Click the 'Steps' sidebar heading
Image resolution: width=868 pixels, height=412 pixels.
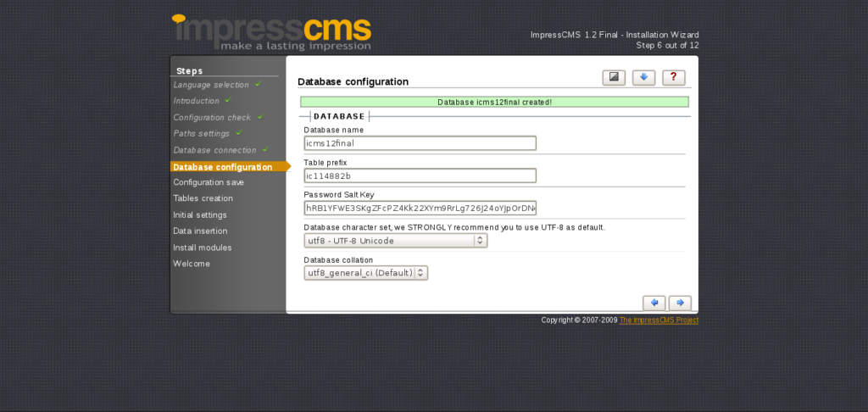click(x=189, y=71)
